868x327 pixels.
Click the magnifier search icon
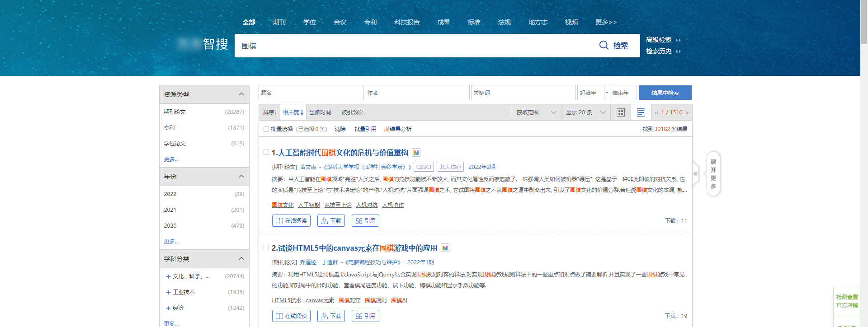tap(604, 45)
